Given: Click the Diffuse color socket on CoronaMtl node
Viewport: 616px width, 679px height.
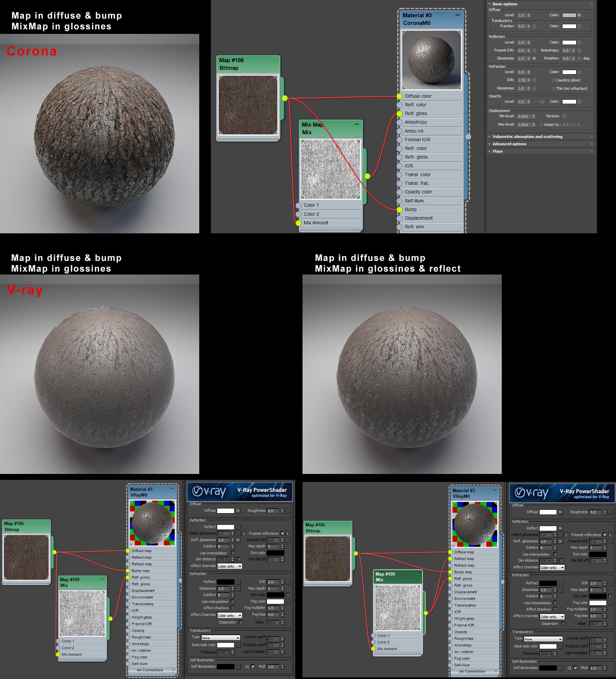Looking at the screenshot, I should click(399, 96).
